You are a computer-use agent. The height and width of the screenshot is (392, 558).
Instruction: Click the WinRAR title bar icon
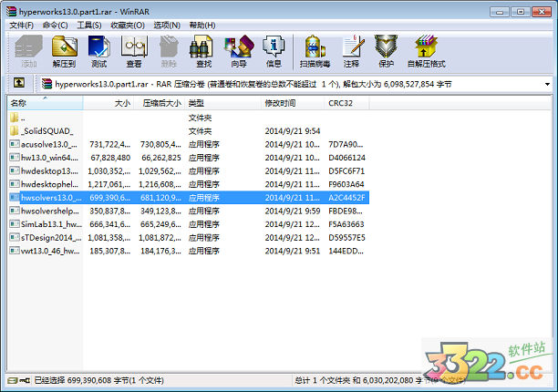[x=11, y=11]
